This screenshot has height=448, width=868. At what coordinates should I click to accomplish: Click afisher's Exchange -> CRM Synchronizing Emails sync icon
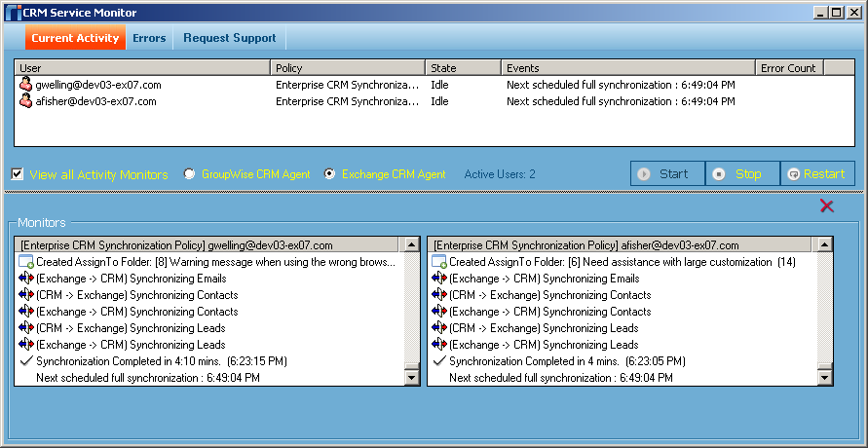point(439,279)
